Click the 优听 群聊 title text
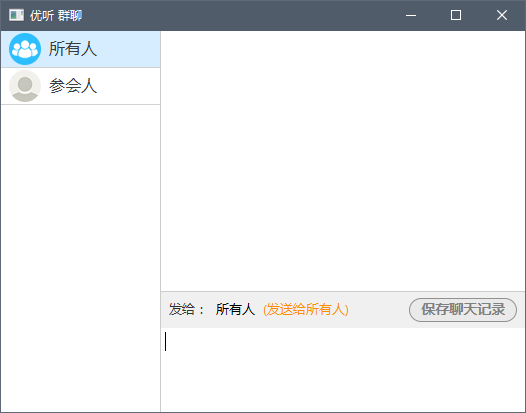Screen dimensions: 526x413 point(56,15)
